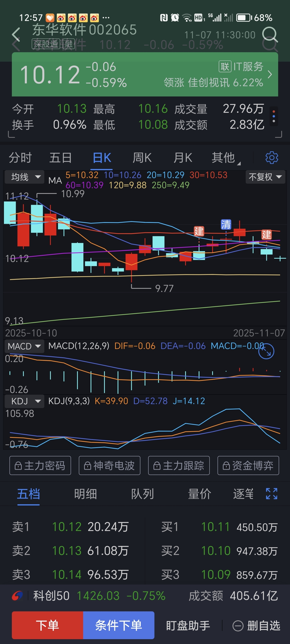Tap the 东华软件002065 stock title
The image size is (290, 644).
85,30
